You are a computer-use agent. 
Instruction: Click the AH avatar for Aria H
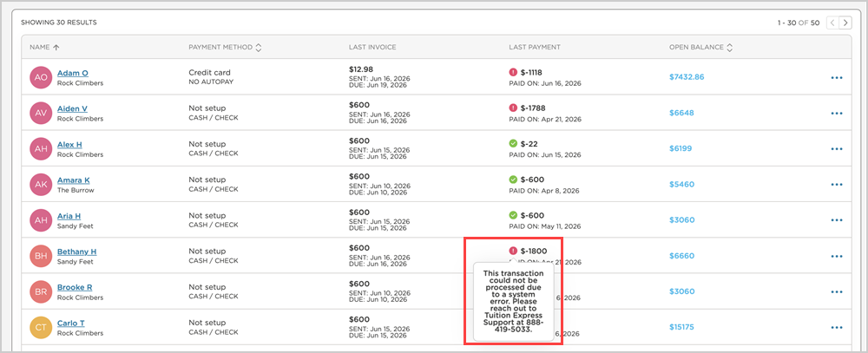point(41,220)
